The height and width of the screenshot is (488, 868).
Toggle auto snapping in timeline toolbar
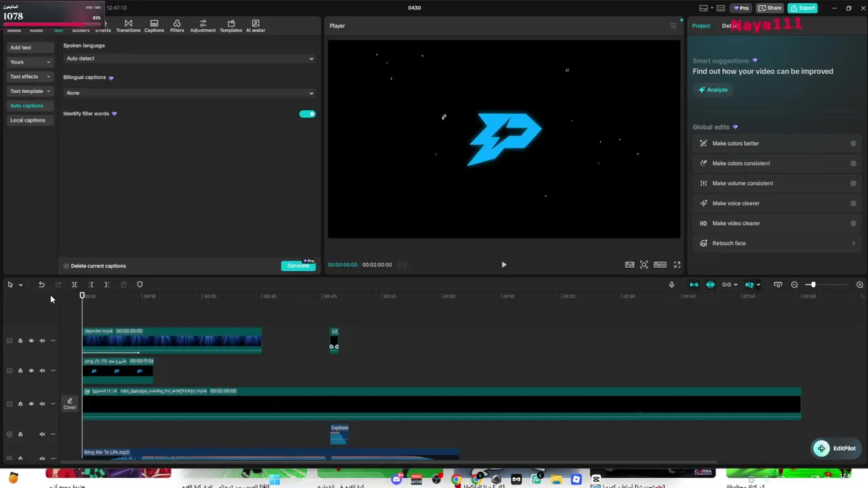click(x=710, y=285)
